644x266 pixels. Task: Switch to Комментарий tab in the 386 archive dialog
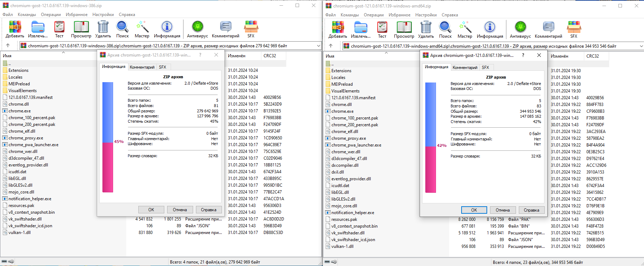tap(142, 67)
